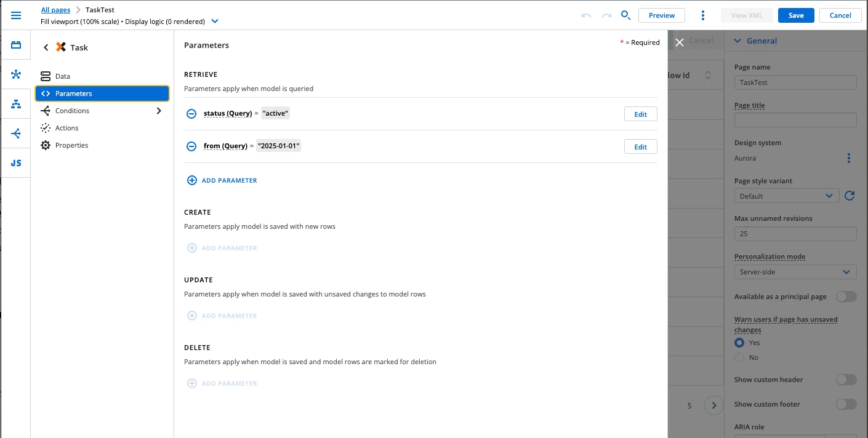This screenshot has width=868, height=438.
Task: Click the top Cancel button
Action: 840,15
